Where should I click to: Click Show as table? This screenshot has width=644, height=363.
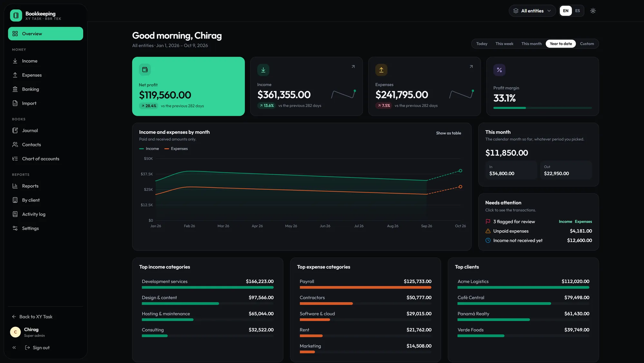click(449, 133)
